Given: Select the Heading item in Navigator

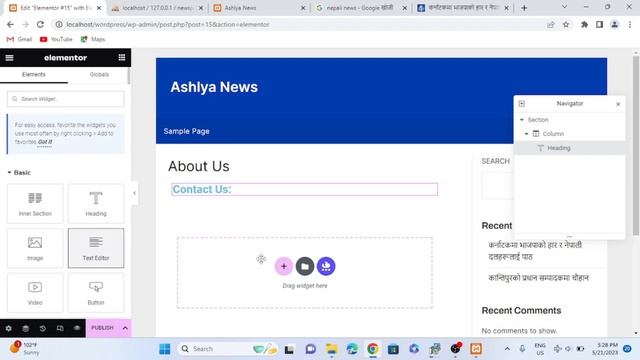Looking at the screenshot, I should point(569,148).
